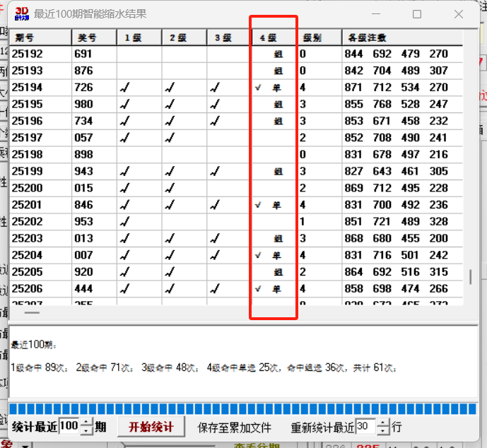Decrease the 重新统计最近 row count
Viewport: 487px width, 448px height.
[x=383, y=430]
